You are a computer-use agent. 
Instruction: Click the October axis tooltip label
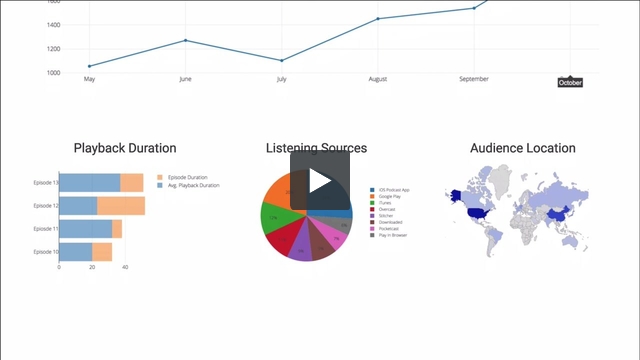point(570,83)
